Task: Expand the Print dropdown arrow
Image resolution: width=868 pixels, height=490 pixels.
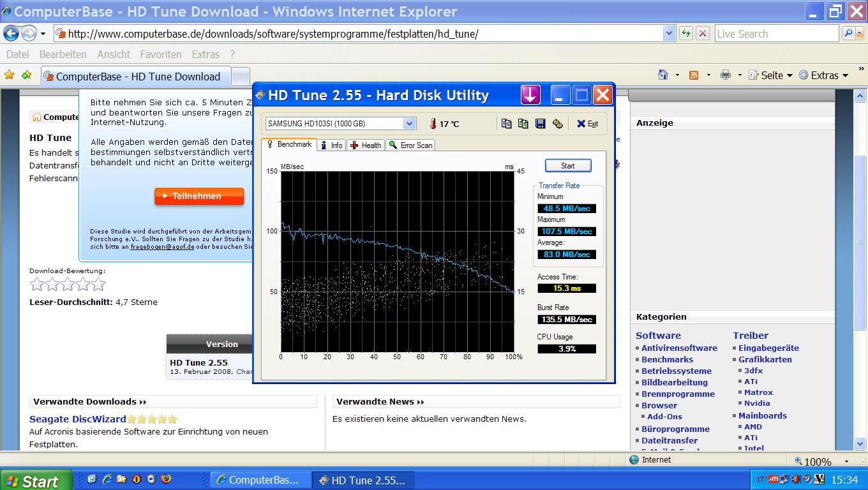Action: click(x=740, y=75)
